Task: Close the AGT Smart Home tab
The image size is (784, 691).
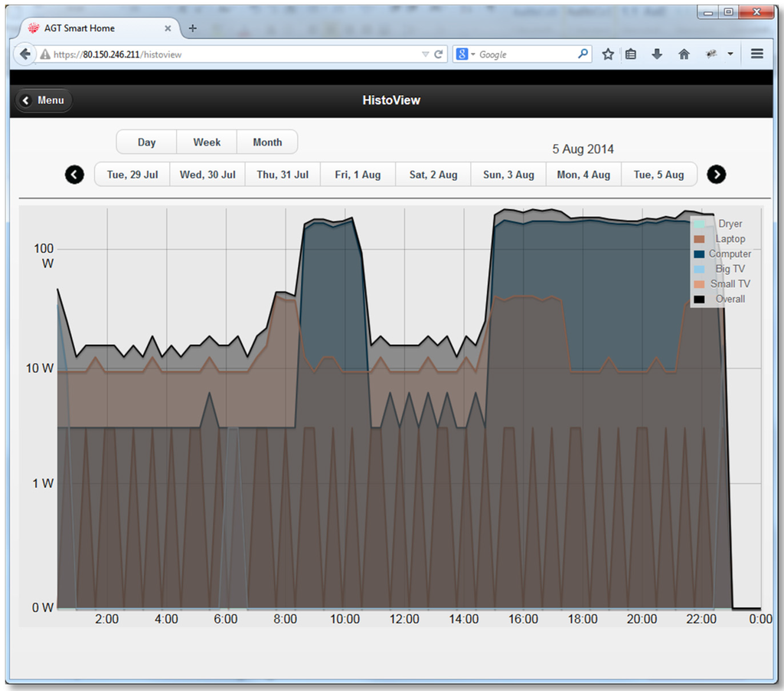Action: pos(168,28)
